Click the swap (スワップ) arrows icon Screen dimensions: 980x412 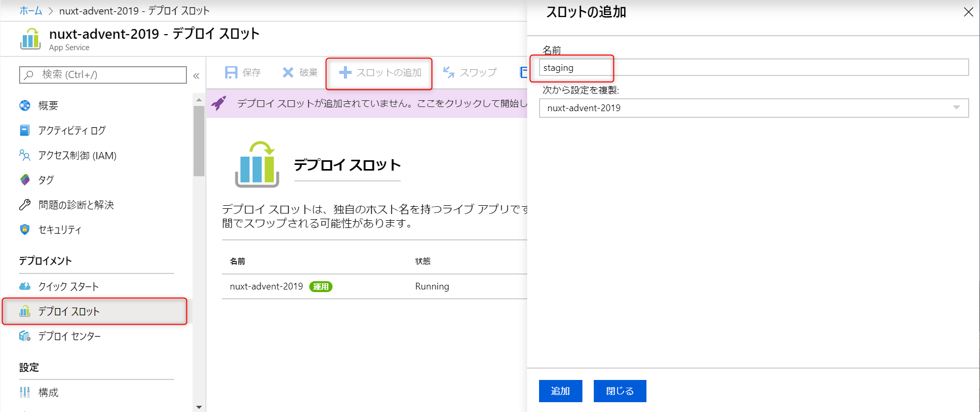449,72
